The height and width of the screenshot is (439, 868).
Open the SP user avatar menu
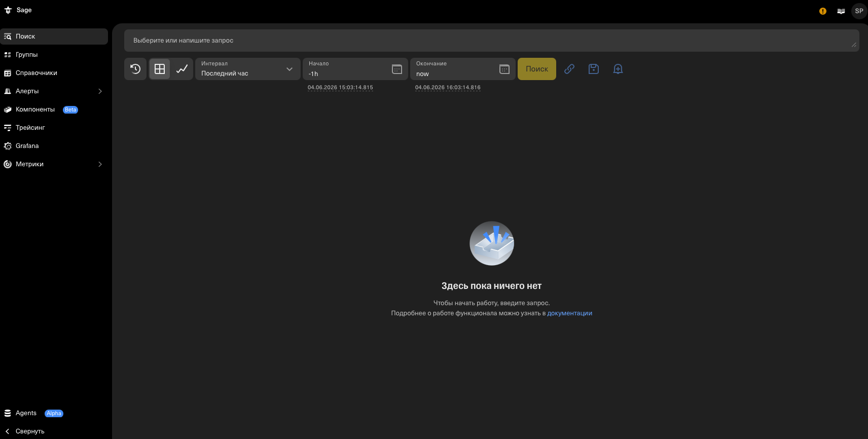(859, 11)
